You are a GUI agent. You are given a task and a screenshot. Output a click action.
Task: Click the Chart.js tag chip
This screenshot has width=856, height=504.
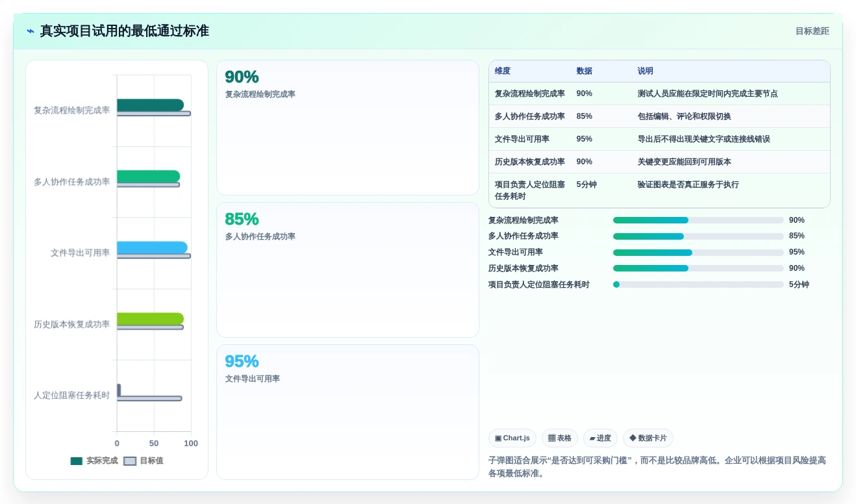[x=512, y=438]
